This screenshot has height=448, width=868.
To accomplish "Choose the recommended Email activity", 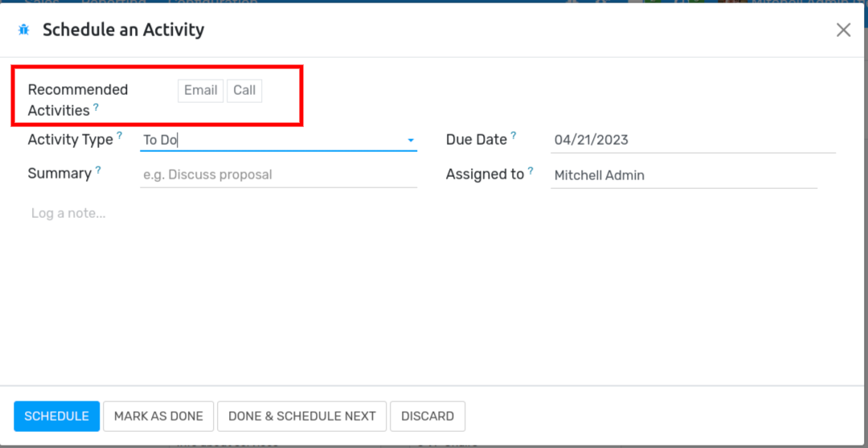I will (x=200, y=91).
